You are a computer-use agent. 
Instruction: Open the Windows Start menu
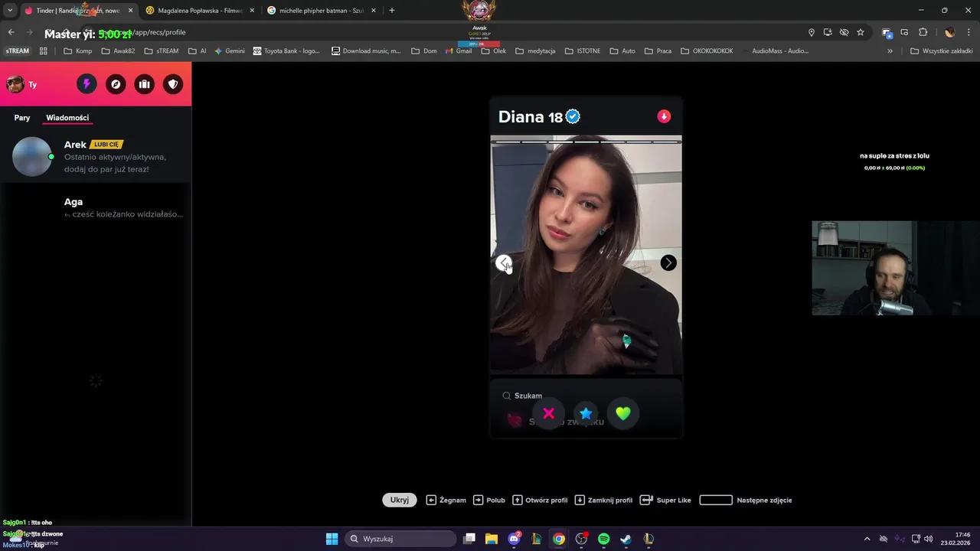click(x=332, y=539)
